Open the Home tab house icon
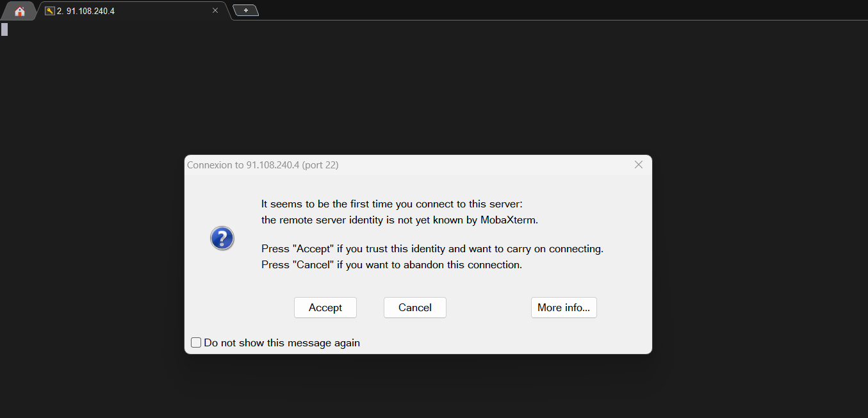 20,11
